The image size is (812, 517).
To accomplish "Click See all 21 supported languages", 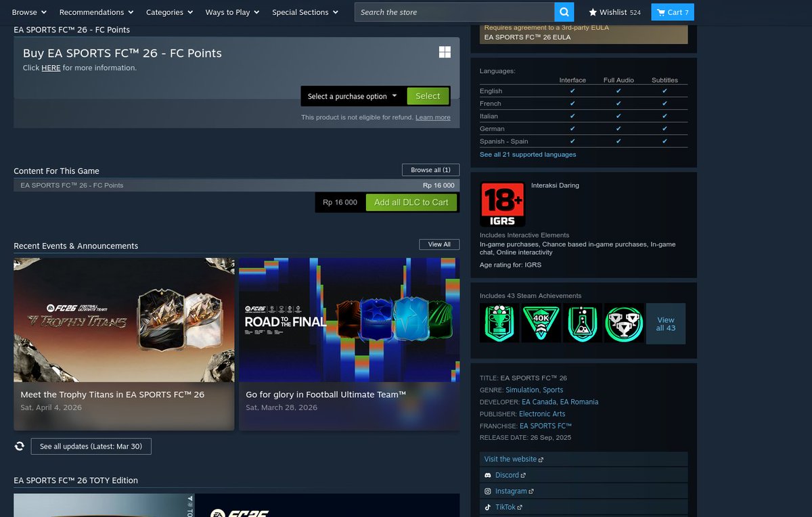I will click(528, 154).
